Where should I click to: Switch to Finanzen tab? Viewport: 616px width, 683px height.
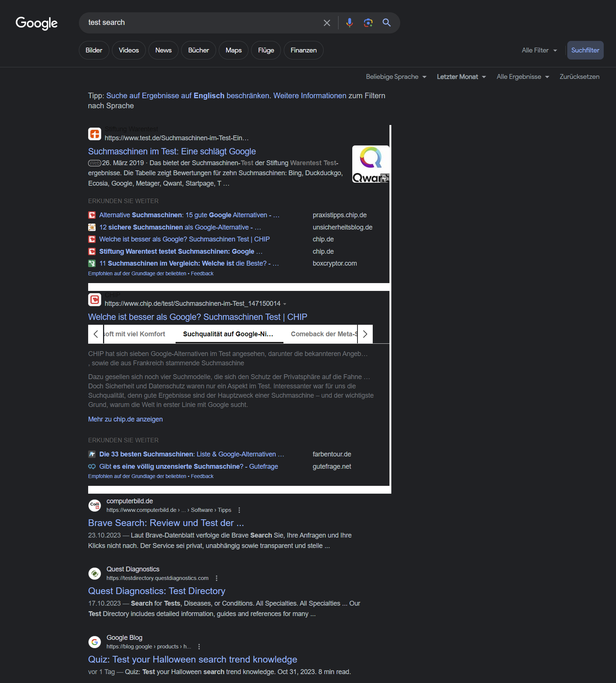(x=304, y=50)
